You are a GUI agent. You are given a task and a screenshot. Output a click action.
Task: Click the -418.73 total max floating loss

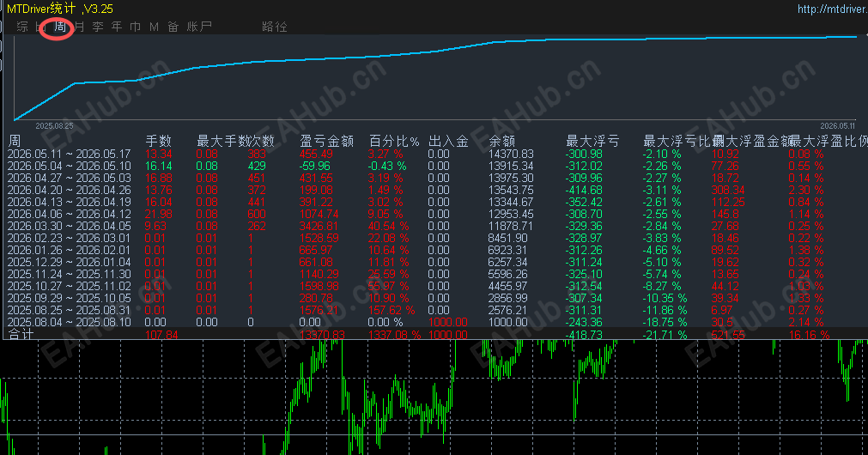584,334
